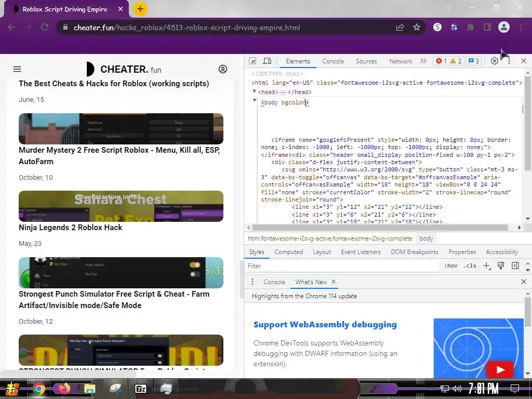The width and height of the screenshot is (532, 399).
Task: Select the html.fontawesome breadcrumb item
Action: 330,238
